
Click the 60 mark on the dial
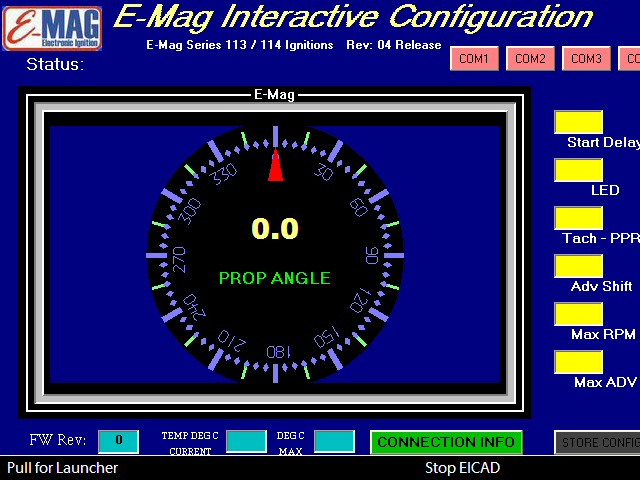pyautogui.click(x=359, y=207)
